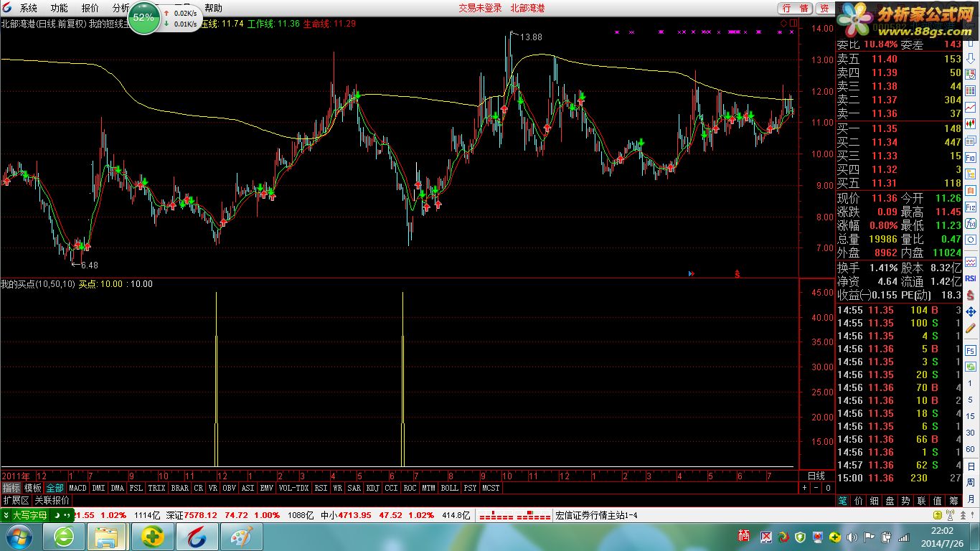Click the 深证 7578.12 index in status bar
The height and width of the screenshot is (551, 980).
click(192, 515)
